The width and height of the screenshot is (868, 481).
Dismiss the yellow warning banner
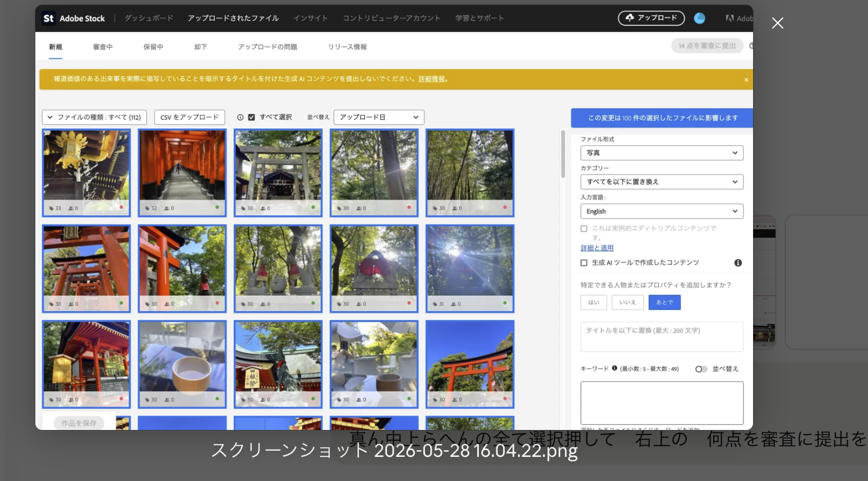(x=746, y=80)
